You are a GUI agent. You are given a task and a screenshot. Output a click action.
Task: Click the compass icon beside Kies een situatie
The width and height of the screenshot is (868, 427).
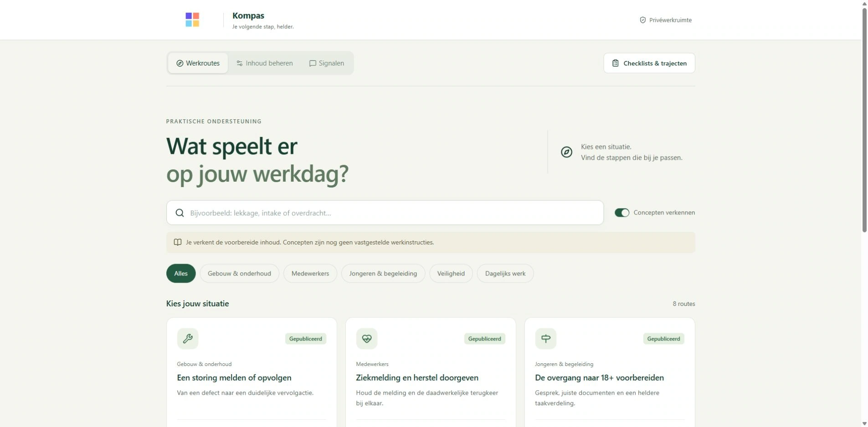click(x=566, y=152)
